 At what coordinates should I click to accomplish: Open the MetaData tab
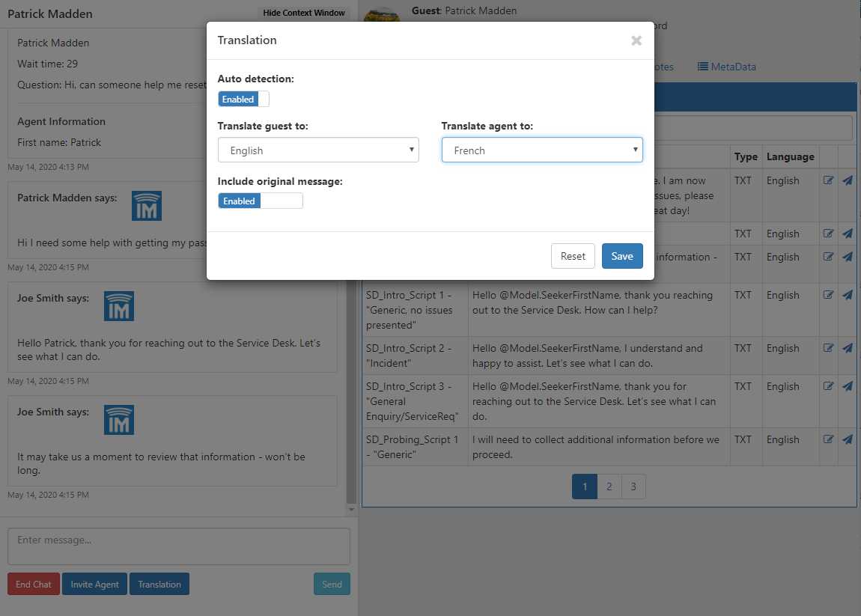point(726,67)
